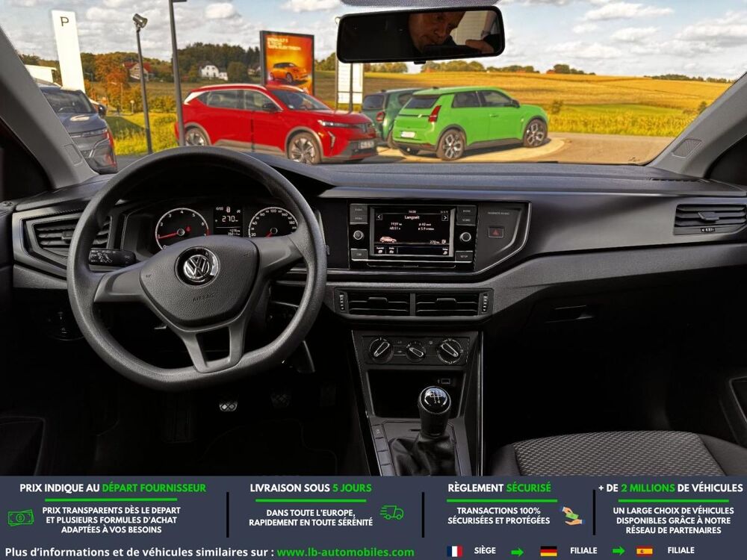Click the rearview mirror

420,34
